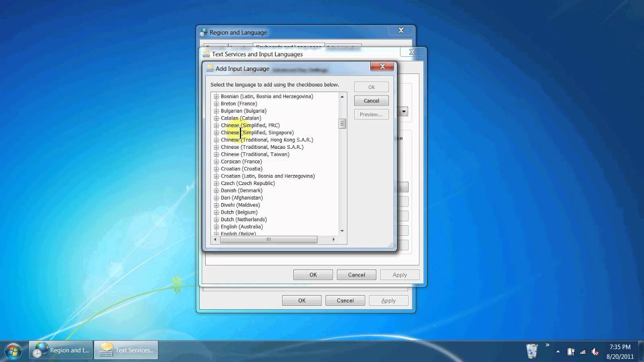Open the Recycle Bin icon near tray
Viewport: 644px width, 362px height.
point(532,350)
